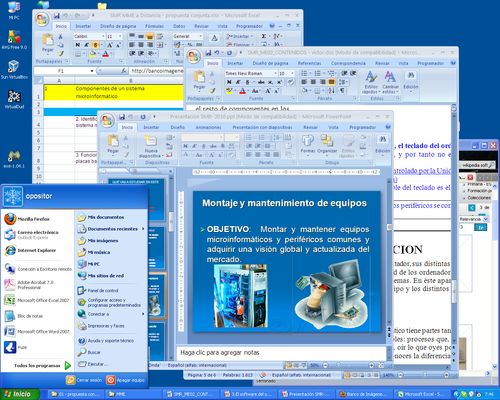Click AVG Free 9.0 desktop icon
The height and width of the screenshot is (400, 500).
coord(14,40)
